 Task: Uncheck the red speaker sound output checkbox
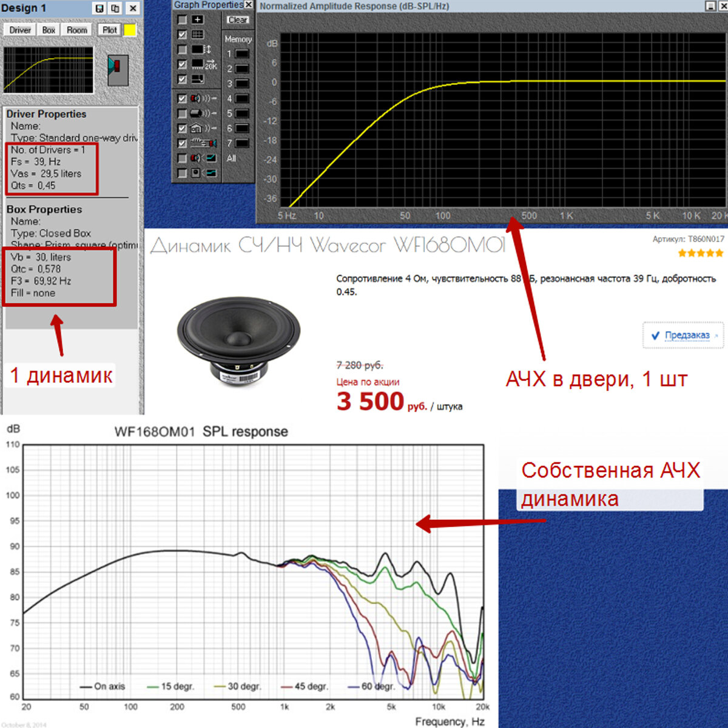coord(182,98)
